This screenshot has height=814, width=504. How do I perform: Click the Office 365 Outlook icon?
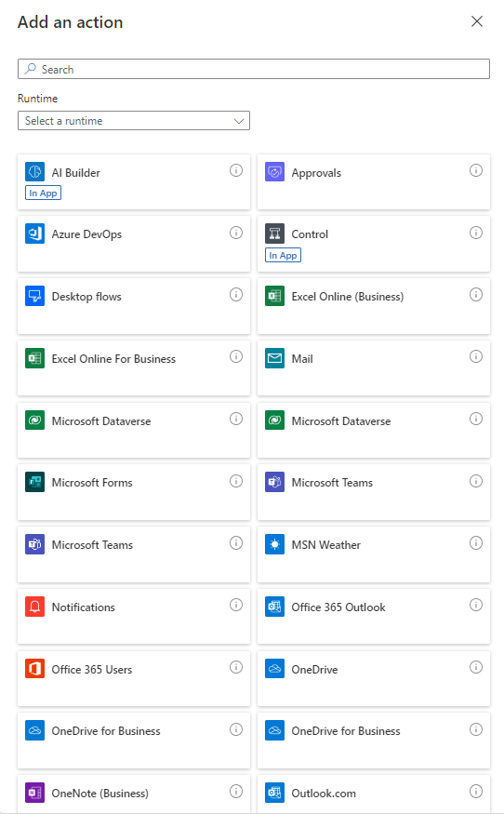[x=274, y=607]
